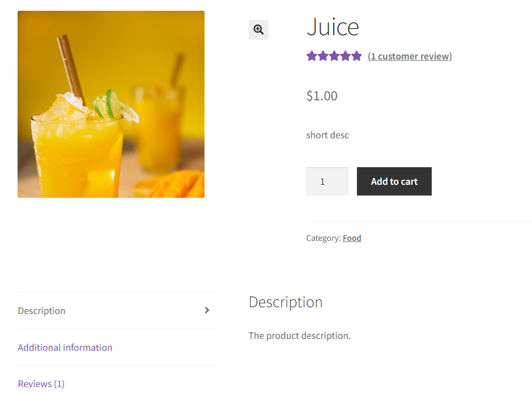Click the first purple rating star
This screenshot has height=399, width=532.
pyautogui.click(x=312, y=56)
